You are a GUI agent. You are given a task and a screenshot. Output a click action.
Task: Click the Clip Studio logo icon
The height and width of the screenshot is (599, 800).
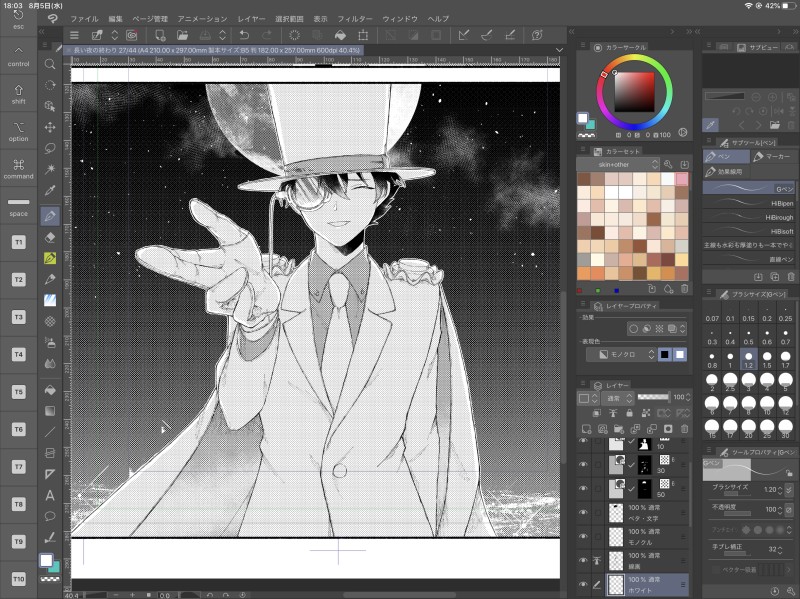pyautogui.click(x=53, y=19)
